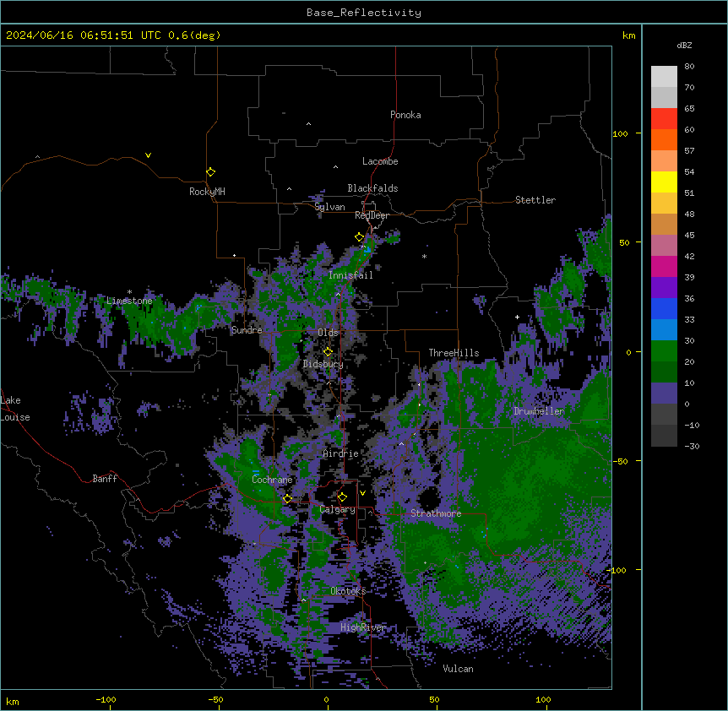The width and height of the screenshot is (728, 711).
Task: Click the white asterisk above the Limestone label
Action: pyautogui.click(x=129, y=292)
